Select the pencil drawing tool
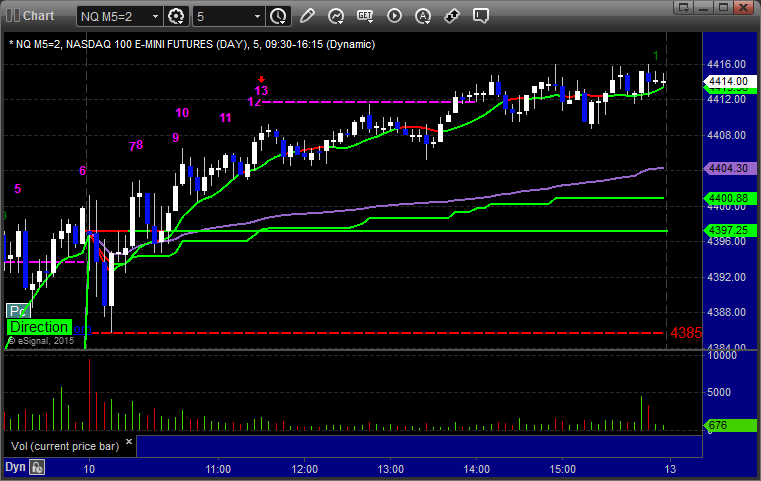Image resolution: width=761 pixels, height=481 pixels. 307,16
